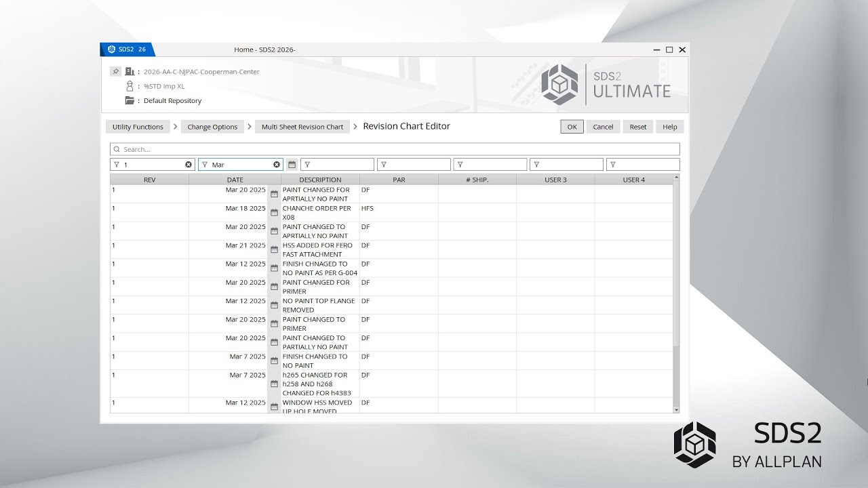868x488 pixels.
Task: Return to Multi Sheet Revision Chart breadcrumb
Action: 302,127
